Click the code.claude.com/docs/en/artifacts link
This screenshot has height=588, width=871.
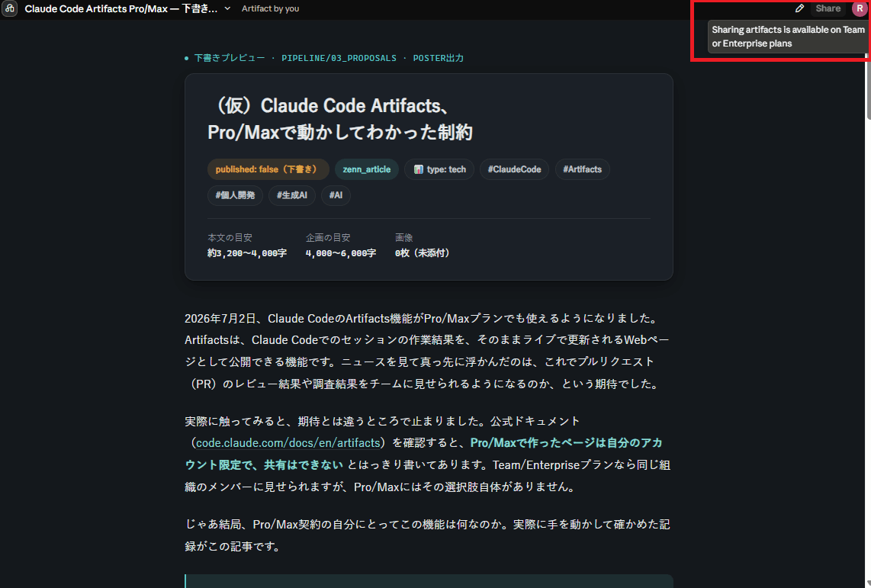(288, 443)
